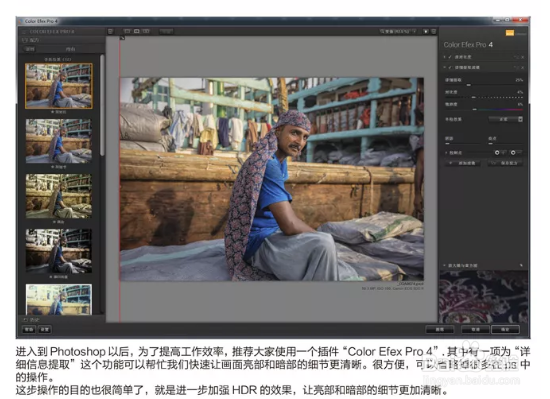Expand the 控制点 control points section
The height and width of the screenshot is (399, 550).
coord(446,153)
